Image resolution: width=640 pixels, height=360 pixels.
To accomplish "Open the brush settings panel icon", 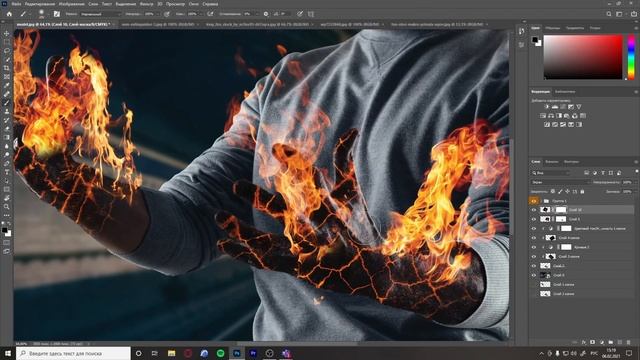I will [57, 14].
